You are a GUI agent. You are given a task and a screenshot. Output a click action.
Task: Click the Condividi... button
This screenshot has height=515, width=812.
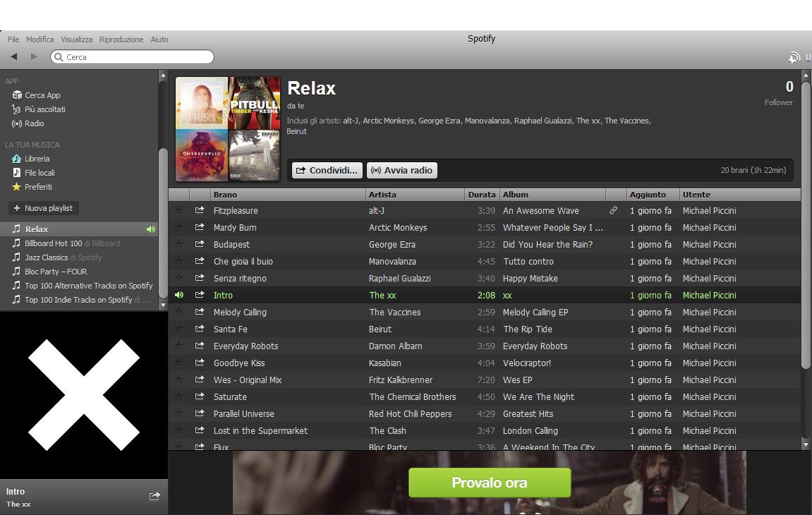pos(327,171)
